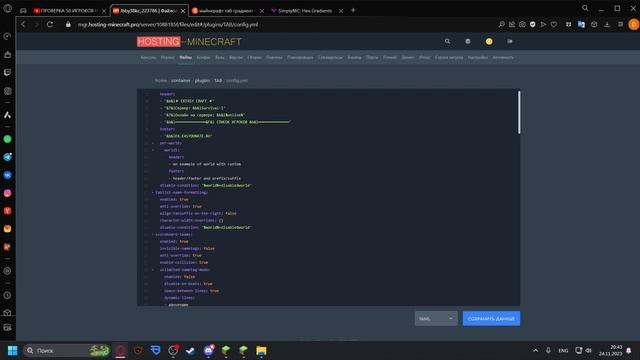Screen dimensions: 640x360
Task: Click the logout icon in site header
Action: tap(510, 41)
